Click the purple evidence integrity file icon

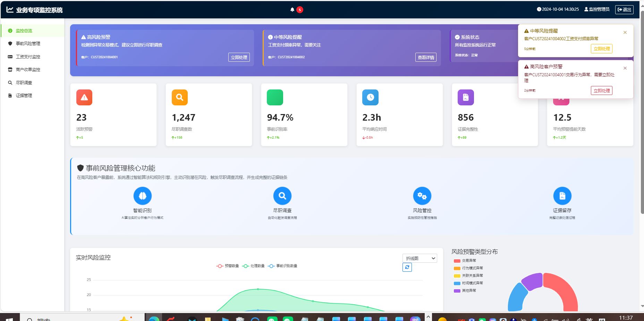pos(466,97)
